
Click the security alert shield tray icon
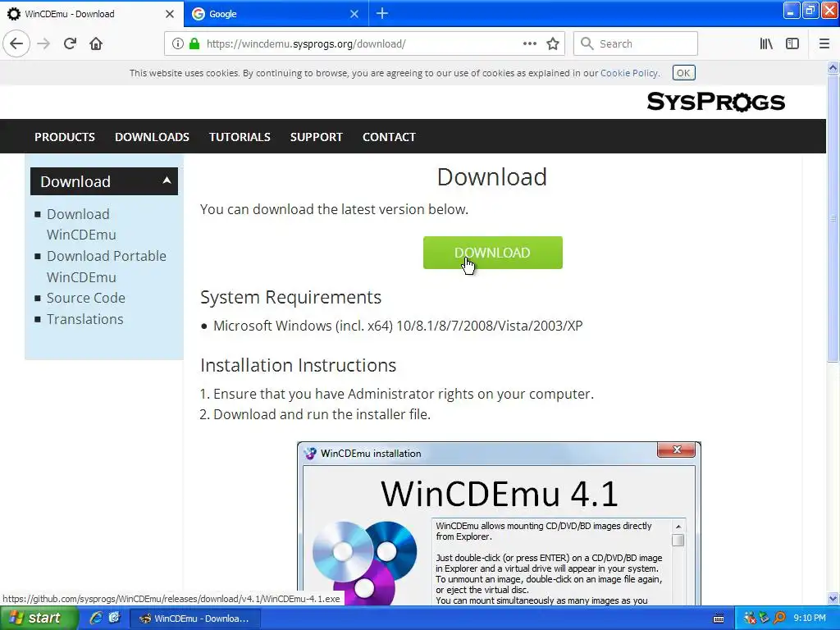(750, 618)
